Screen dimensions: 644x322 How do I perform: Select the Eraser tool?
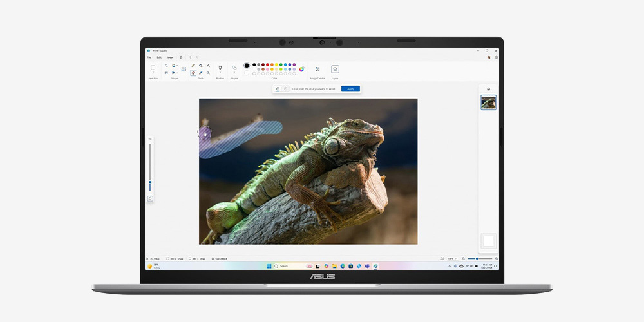click(193, 73)
